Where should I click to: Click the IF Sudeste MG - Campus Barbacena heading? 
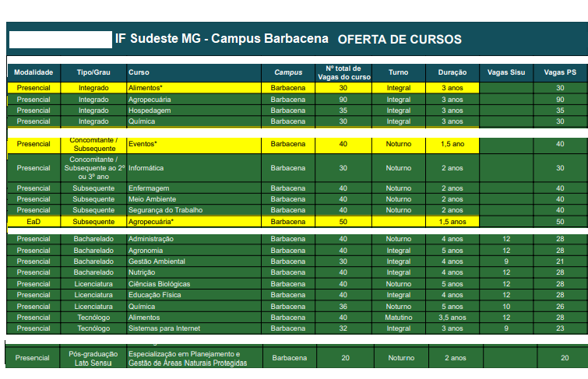coord(222,39)
